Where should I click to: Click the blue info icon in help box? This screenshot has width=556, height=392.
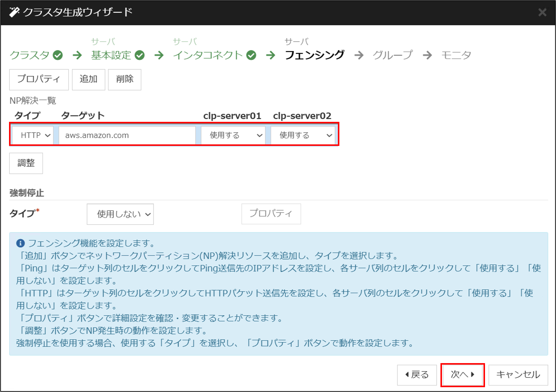pos(20,243)
